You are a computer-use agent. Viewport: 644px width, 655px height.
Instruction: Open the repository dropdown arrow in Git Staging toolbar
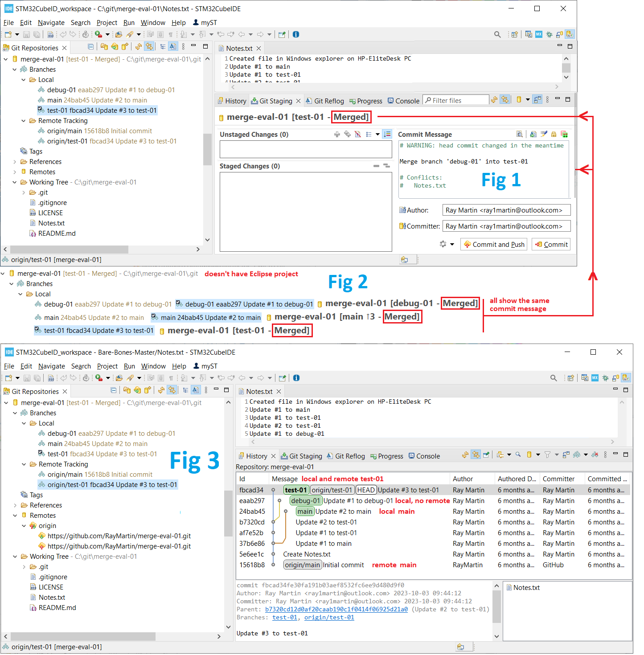[x=528, y=100]
